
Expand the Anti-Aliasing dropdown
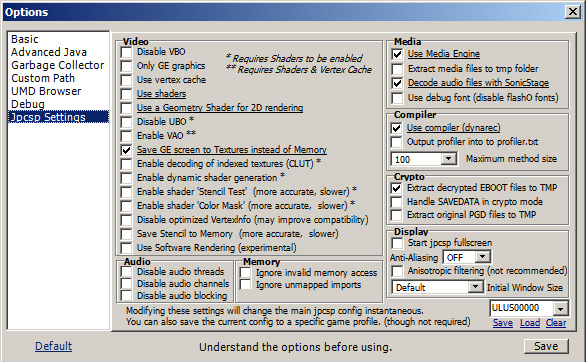click(482, 257)
